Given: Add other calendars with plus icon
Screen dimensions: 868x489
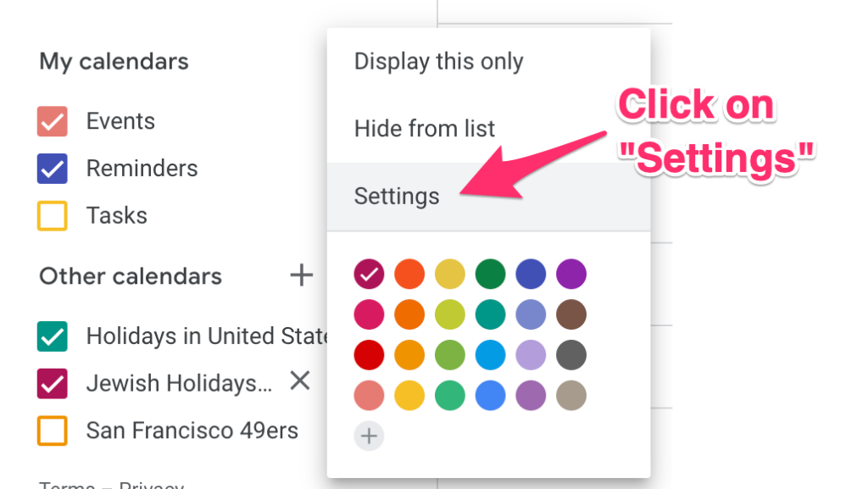Looking at the screenshot, I should click(x=301, y=275).
